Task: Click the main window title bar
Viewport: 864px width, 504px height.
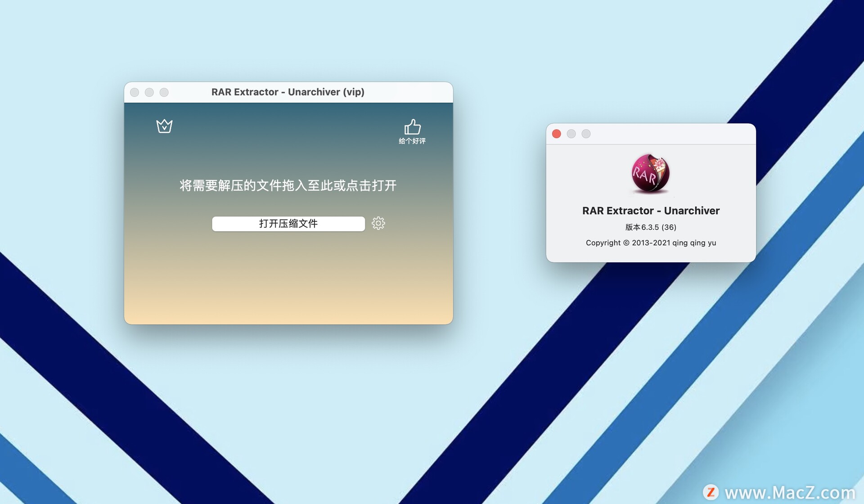Action: 288,92
